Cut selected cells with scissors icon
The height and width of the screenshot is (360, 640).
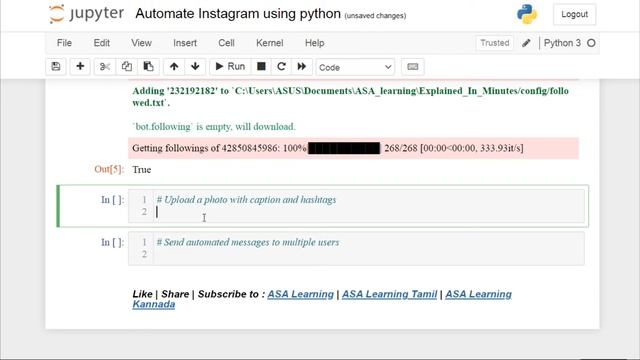(105, 67)
